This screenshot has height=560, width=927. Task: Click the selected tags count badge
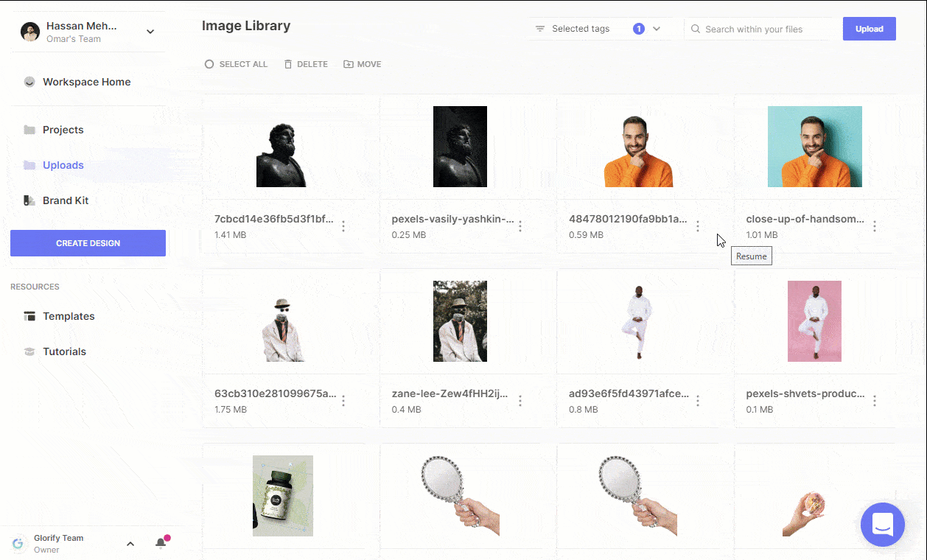click(639, 29)
